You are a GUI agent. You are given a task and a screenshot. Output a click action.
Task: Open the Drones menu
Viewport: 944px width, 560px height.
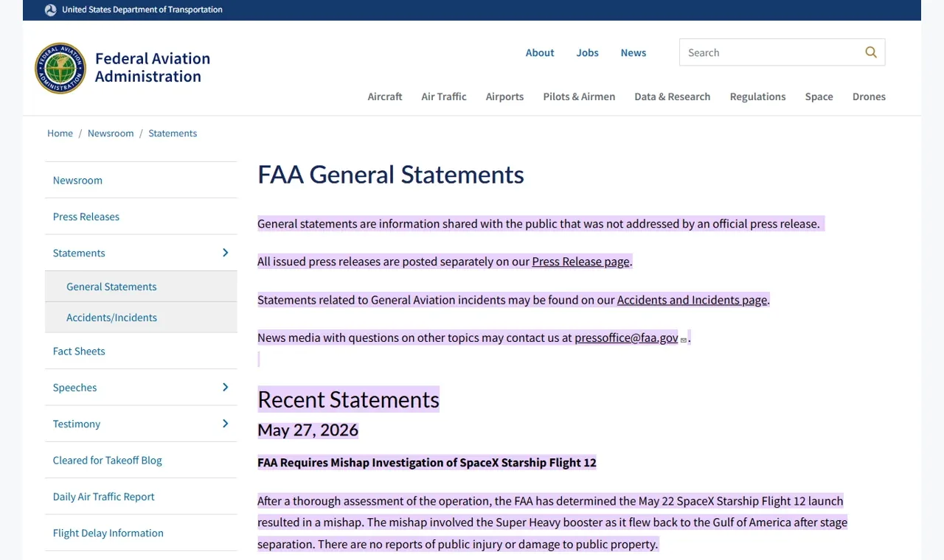pyautogui.click(x=869, y=97)
